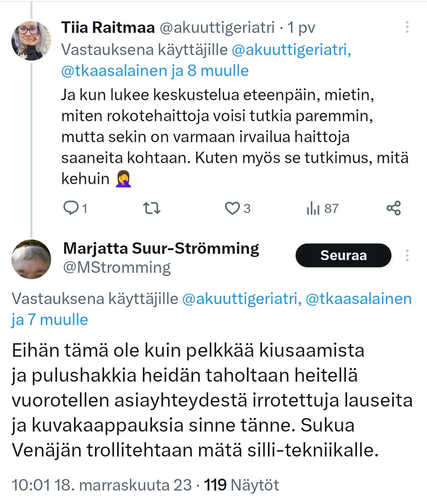The width and height of the screenshot is (427, 504).
Task: Share Tiia Raitmaa's tweet
Action: 393,208
